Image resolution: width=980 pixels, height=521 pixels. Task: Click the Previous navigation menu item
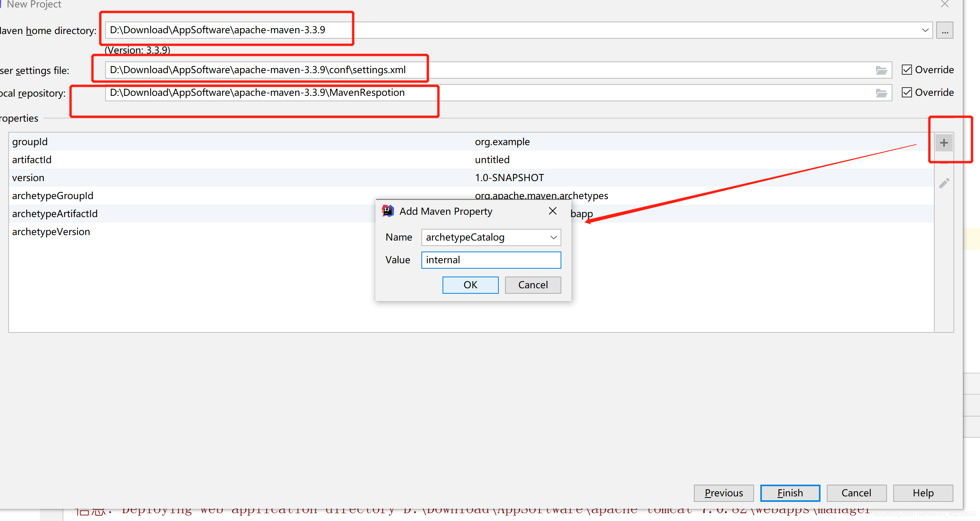[720, 492]
